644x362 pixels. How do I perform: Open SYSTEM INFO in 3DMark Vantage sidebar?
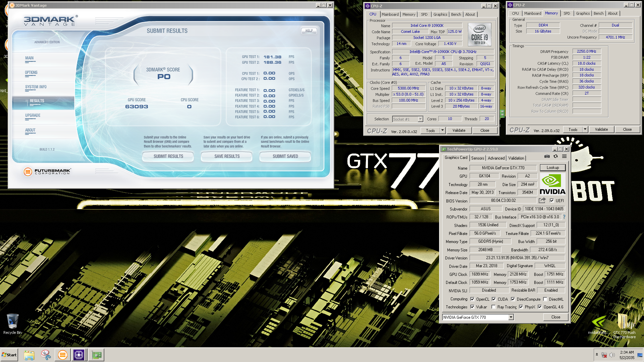(43, 88)
